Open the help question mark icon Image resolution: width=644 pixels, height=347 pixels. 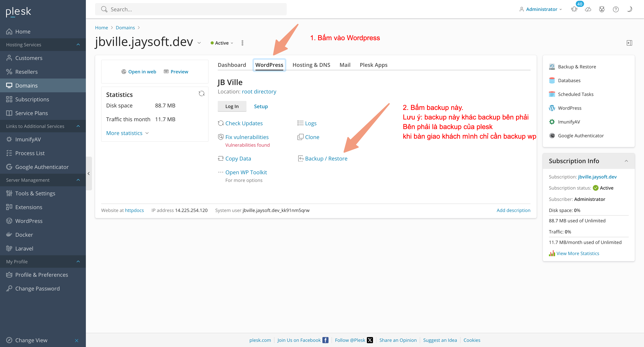(x=615, y=10)
